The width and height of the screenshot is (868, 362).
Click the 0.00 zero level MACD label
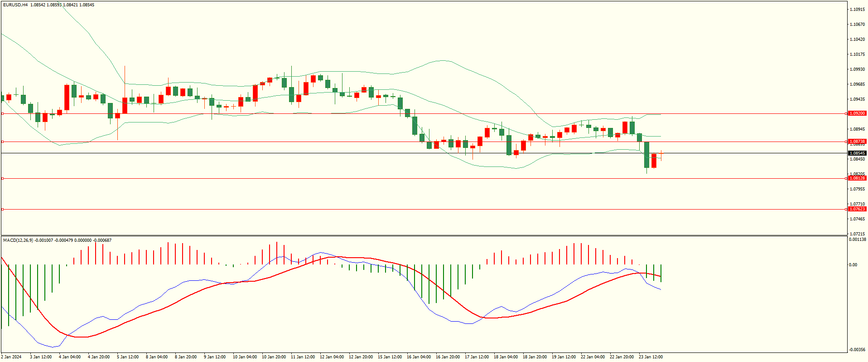tap(853, 265)
